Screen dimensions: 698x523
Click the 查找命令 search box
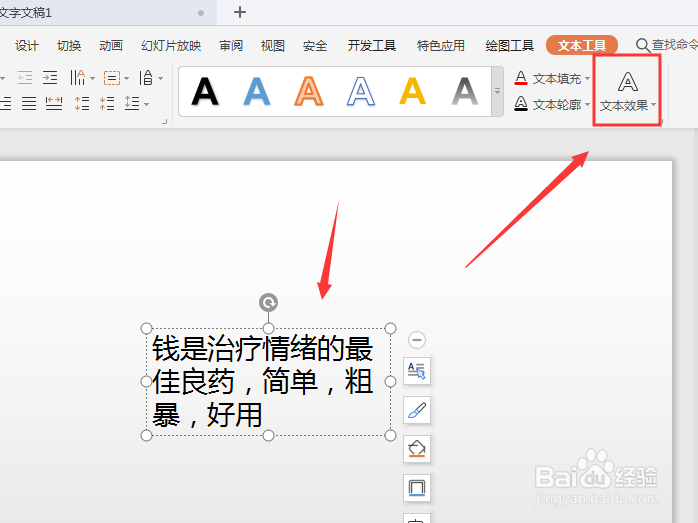666,45
